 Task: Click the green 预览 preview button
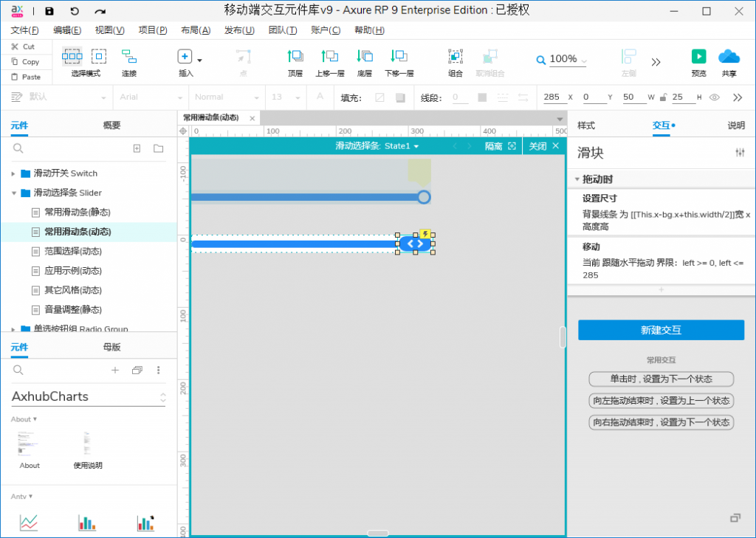coord(698,56)
